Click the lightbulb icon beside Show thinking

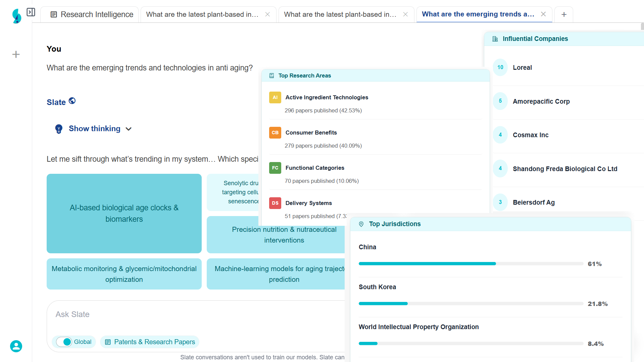pos(59,129)
